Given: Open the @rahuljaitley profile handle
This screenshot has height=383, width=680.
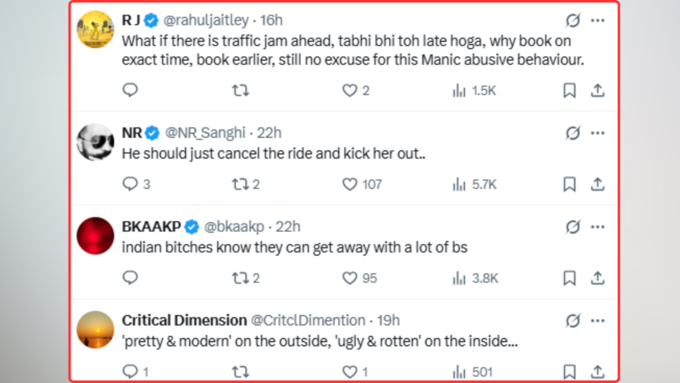Looking at the screenshot, I should 206,20.
